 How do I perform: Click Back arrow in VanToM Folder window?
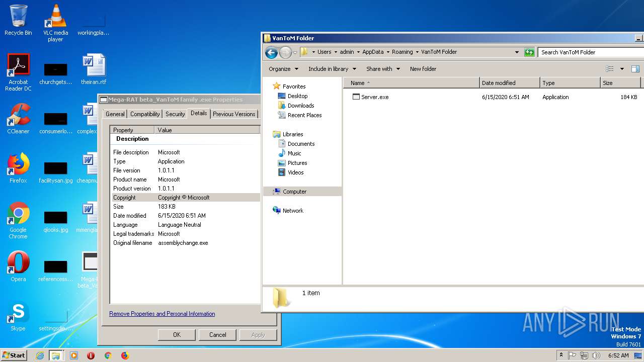(271, 52)
